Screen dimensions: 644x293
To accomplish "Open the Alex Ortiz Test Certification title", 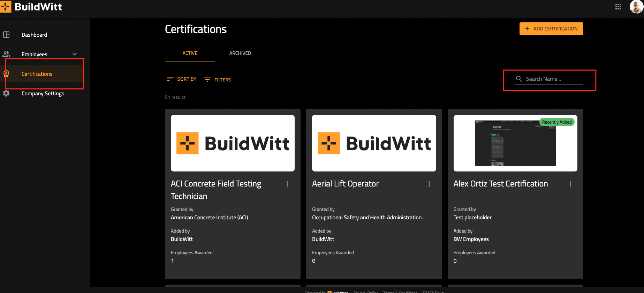I will pyautogui.click(x=501, y=184).
